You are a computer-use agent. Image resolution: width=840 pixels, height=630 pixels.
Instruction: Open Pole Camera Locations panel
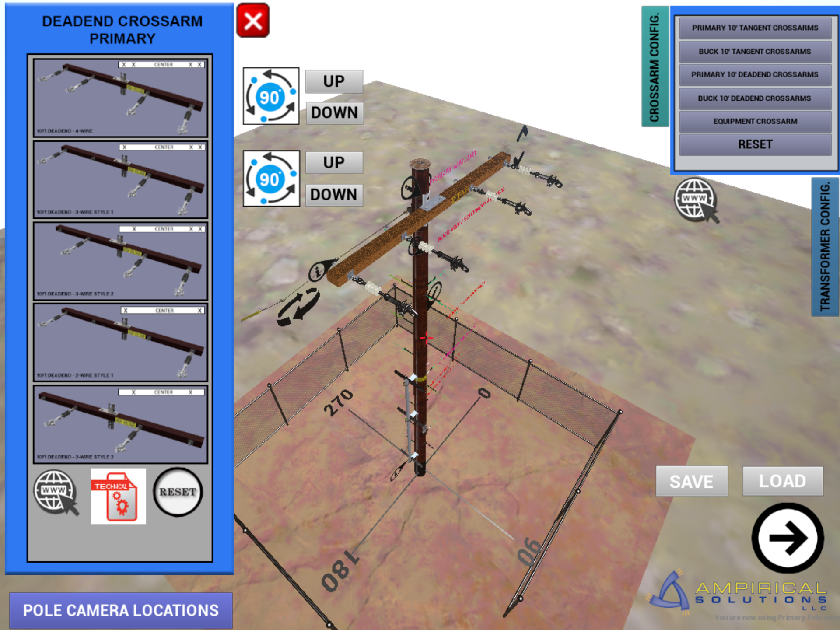[x=120, y=610]
